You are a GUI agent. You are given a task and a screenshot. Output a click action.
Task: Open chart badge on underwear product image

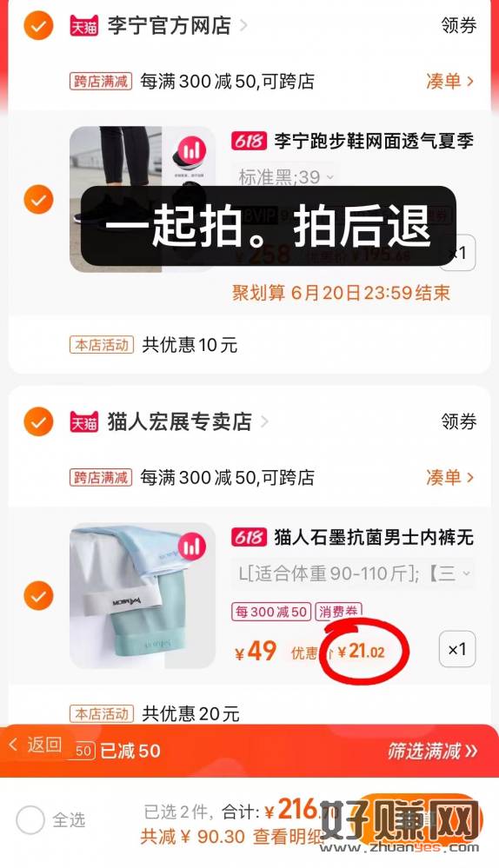191,547
